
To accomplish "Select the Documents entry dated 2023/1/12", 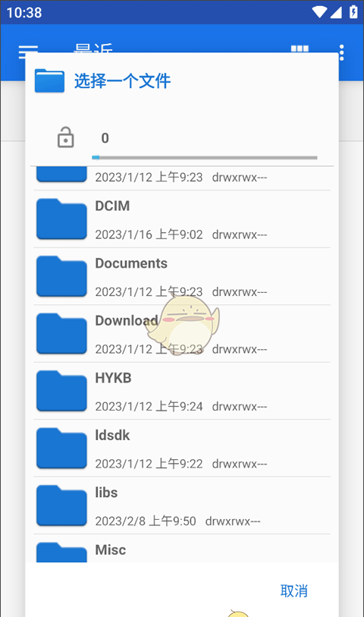I will click(x=182, y=276).
